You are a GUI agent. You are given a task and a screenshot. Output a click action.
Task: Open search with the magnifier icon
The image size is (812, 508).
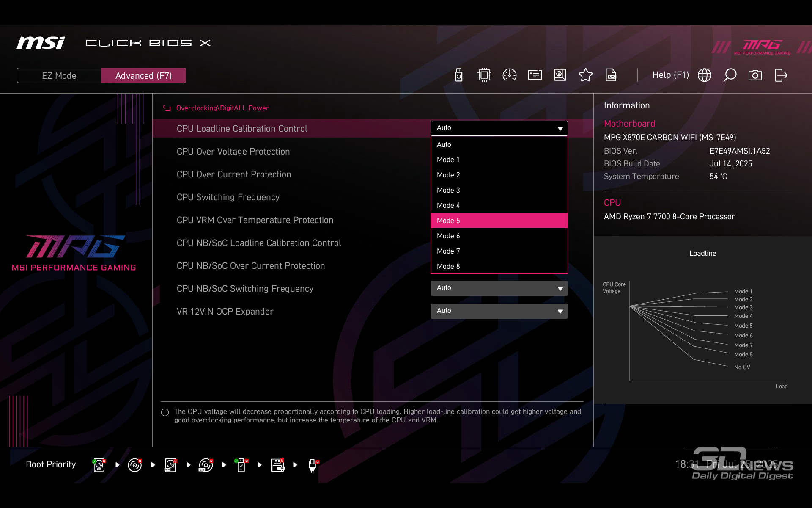730,75
